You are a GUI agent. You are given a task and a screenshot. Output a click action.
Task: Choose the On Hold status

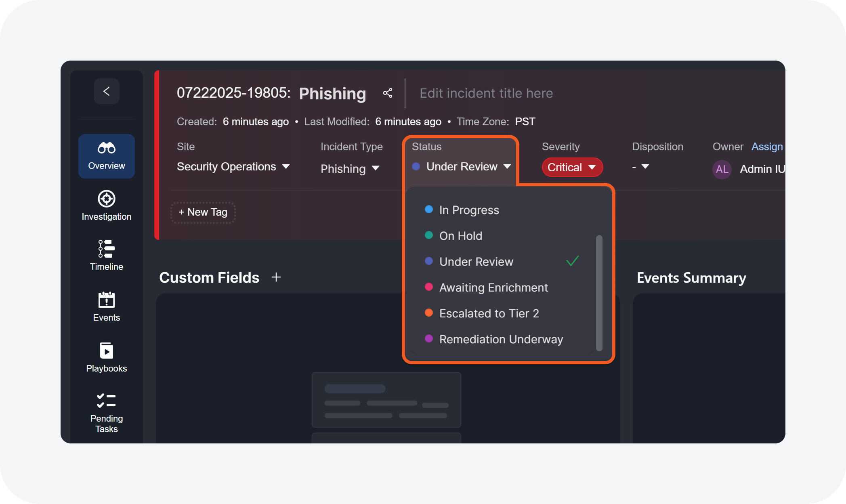(x=460, y=236)
